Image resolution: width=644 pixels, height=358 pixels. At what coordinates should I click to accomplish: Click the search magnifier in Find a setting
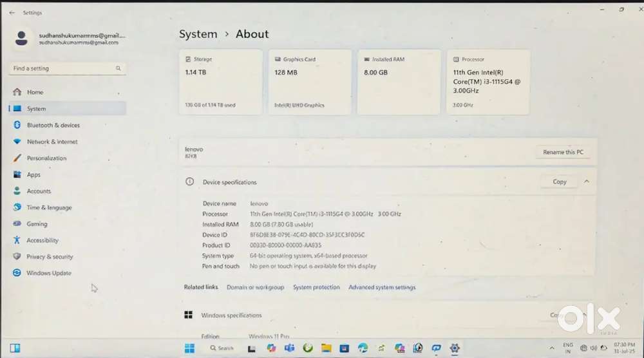pyautogui.click(x=118, y=68)
